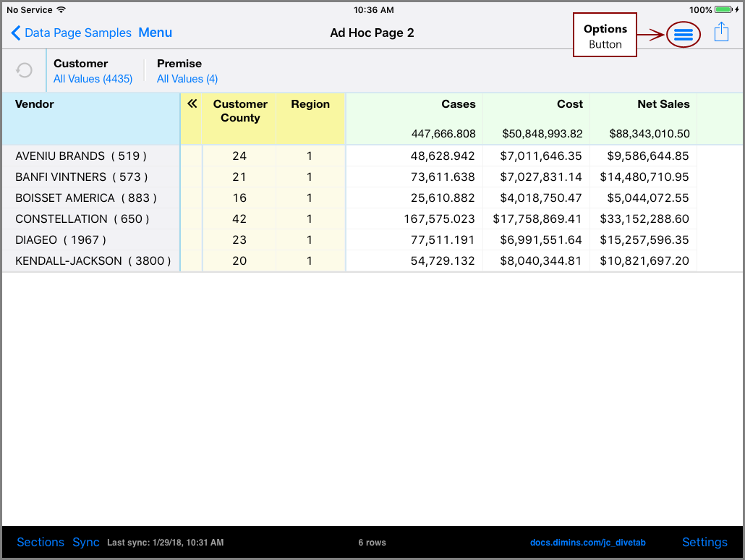745x560 pixels.
Task: Tap the back chevron beside Data Page Samples
Action: point(16,33)
